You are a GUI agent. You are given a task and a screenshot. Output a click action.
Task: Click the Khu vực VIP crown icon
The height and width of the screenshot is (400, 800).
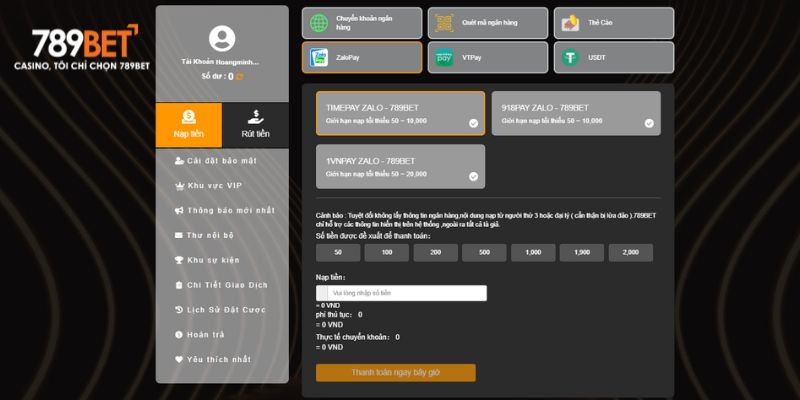pos(179,186)
